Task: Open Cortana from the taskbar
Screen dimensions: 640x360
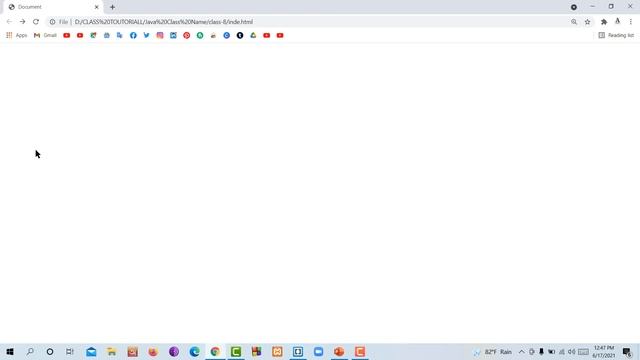Action: [50, 351]
